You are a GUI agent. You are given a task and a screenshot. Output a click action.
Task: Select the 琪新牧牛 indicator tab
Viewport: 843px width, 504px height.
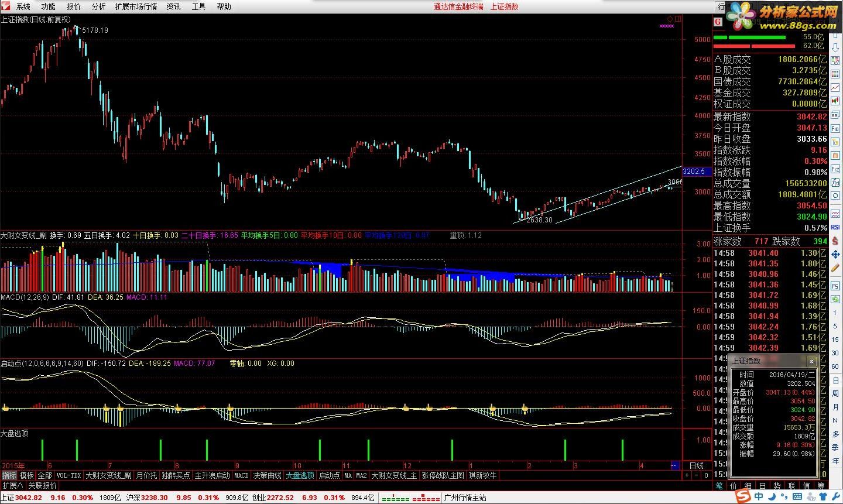(x=482, y=475)
